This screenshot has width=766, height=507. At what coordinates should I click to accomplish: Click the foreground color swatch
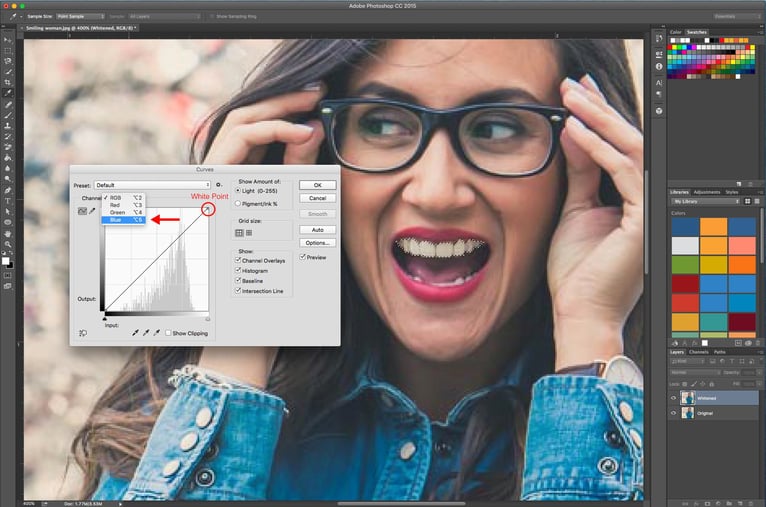pos(5,261)
